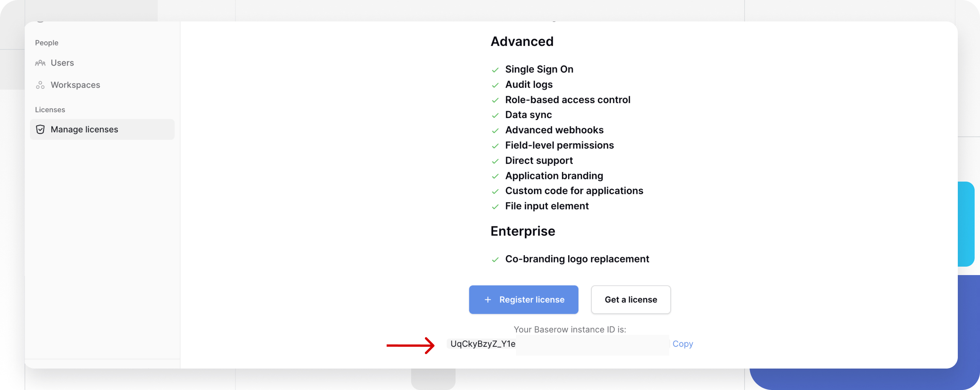Select the Manage licenses menu item
This screenshot has width=980, height=390.
click(84, 129)
